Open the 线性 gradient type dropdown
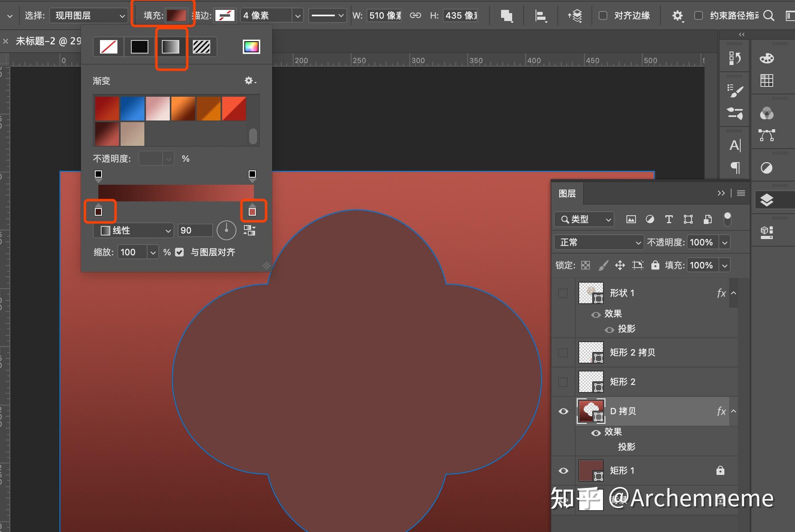The height and width of the screenshot is (532, 795). tap(133, 230)
